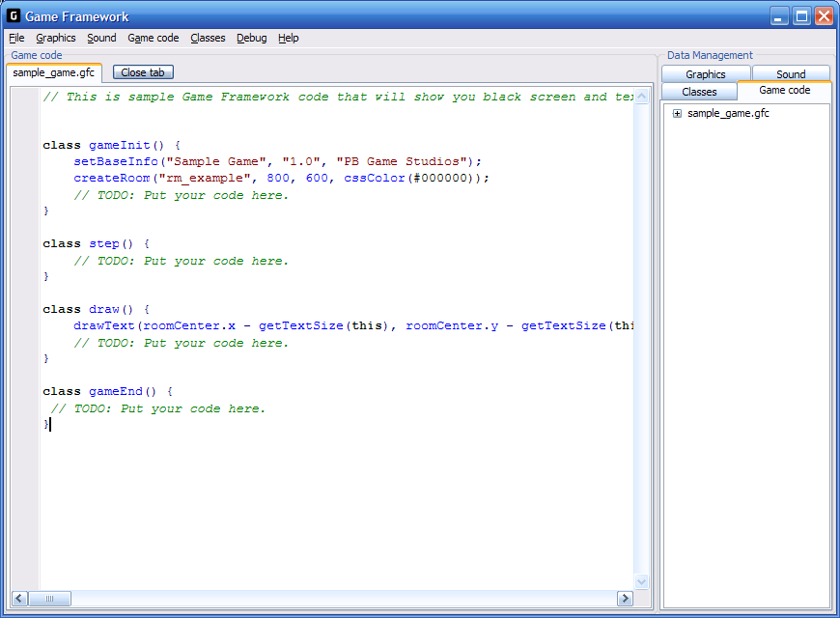Click the horizontal scrollbar right arrow

[x=624, y=599]
